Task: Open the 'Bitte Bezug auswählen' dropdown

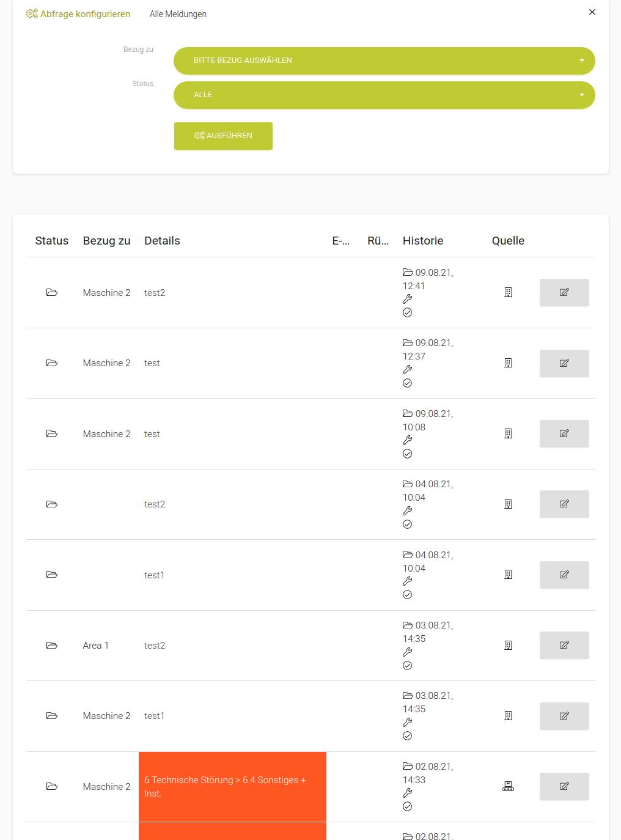Action: [384, 61]
